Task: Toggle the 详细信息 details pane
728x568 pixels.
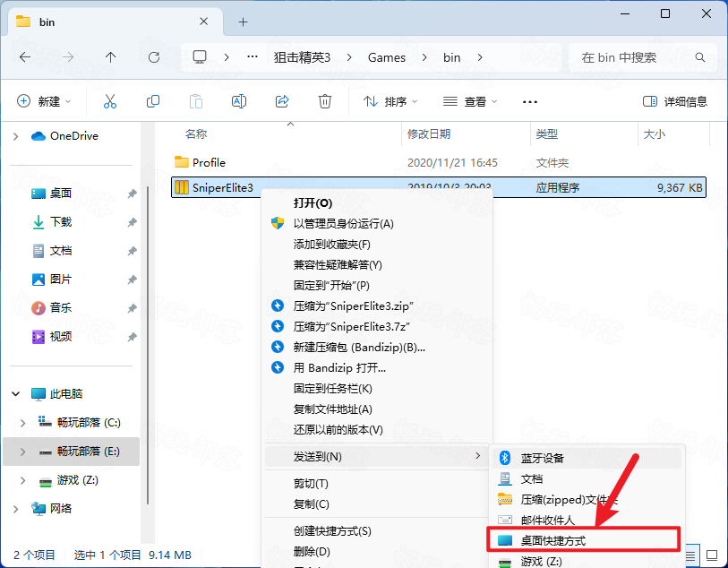Action: (674, 101)
